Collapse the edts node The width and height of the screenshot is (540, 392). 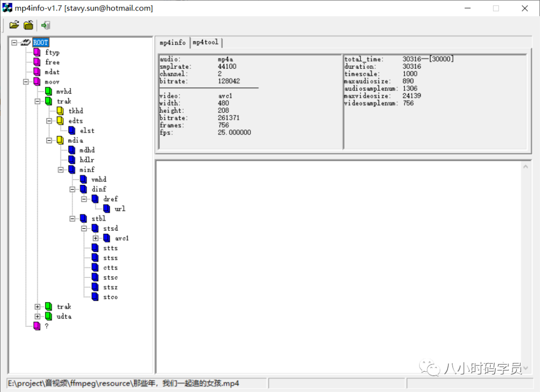pos(49,121)
